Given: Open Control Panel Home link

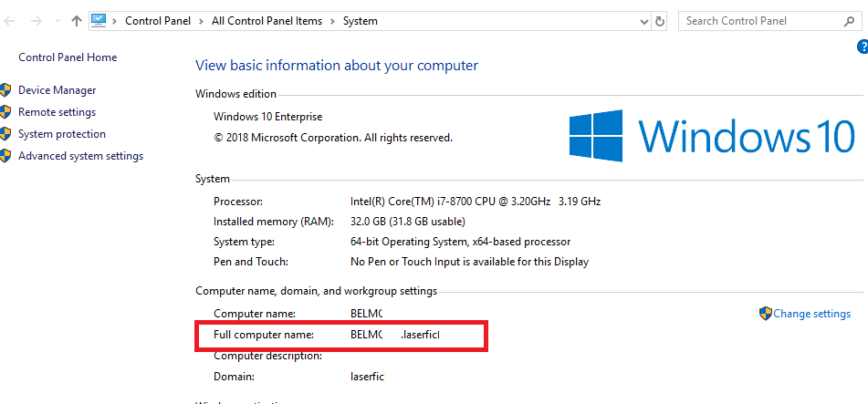Looking at the screenshot, I should tap(68, 57).
